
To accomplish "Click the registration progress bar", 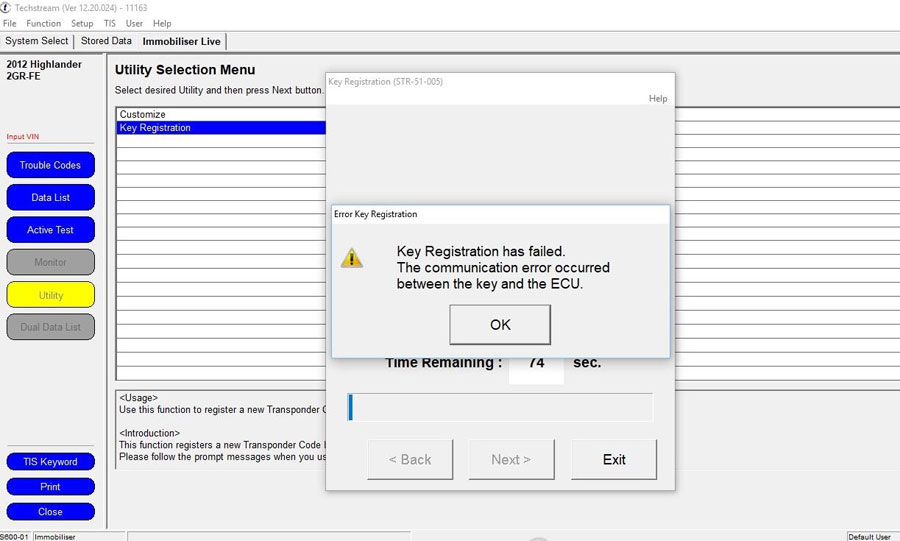I will pyautogui.click(x=500, y=407).
